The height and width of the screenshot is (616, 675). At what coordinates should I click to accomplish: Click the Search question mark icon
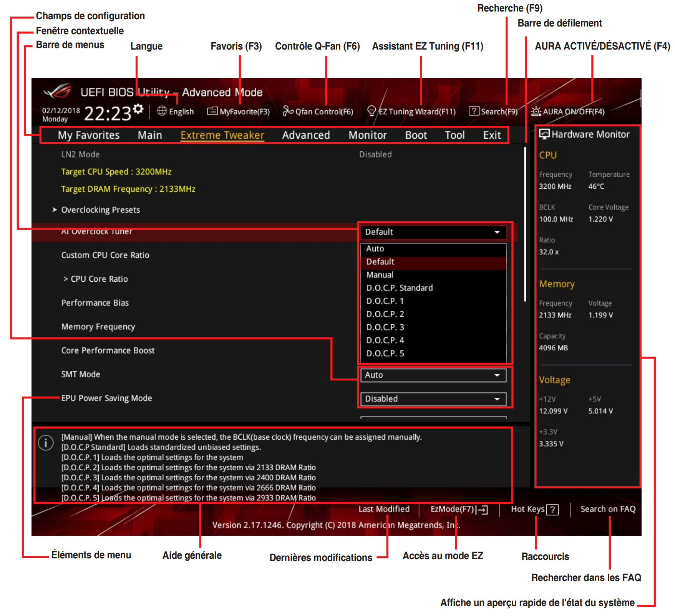point(474,111)
